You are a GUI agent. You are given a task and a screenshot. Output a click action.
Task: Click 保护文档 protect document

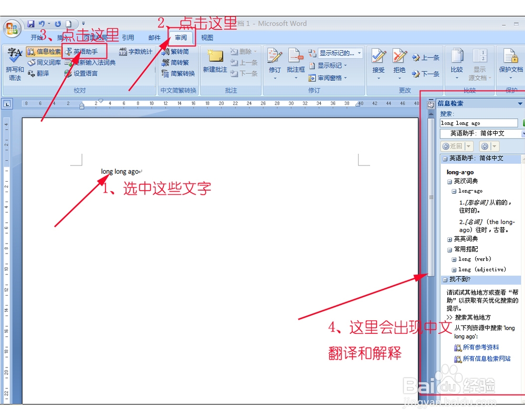click(x=511, y=64)
